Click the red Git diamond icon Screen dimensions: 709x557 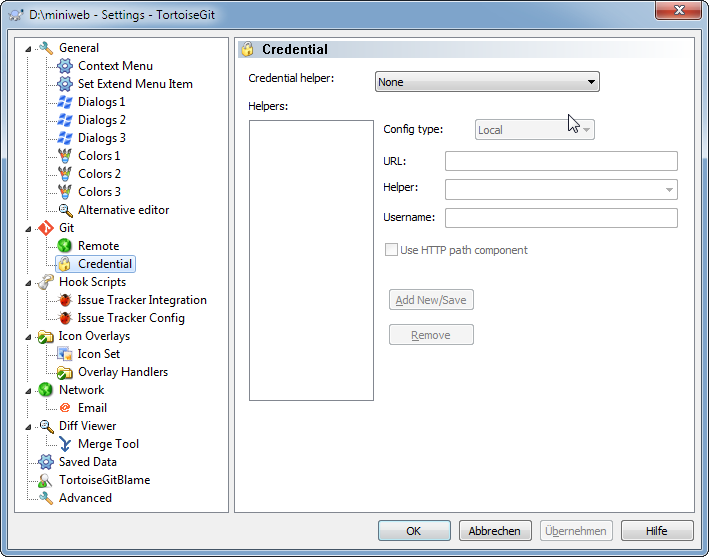pyautogui.click(x=46, y=228)
